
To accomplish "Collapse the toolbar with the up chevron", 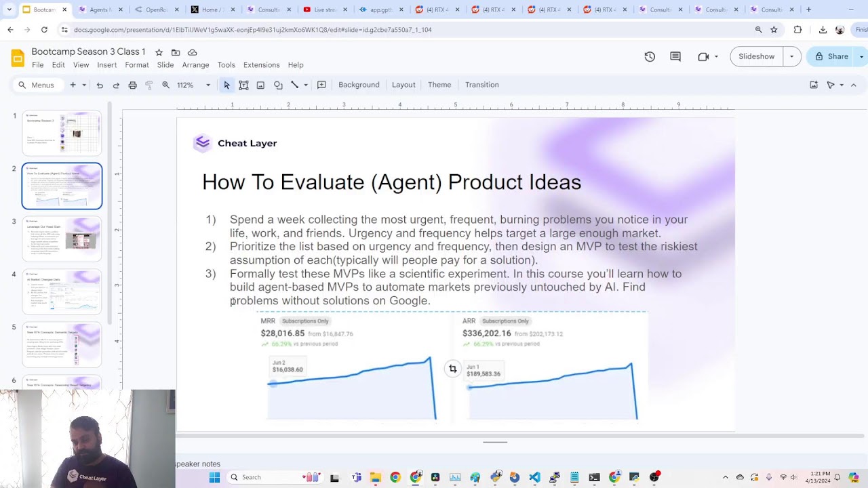I will 853,85.
